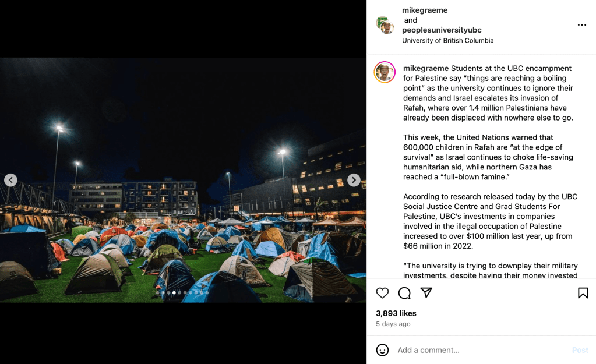View the 3,893 likes list
Viewport: 596px width, 364px height.
(396, 313)
